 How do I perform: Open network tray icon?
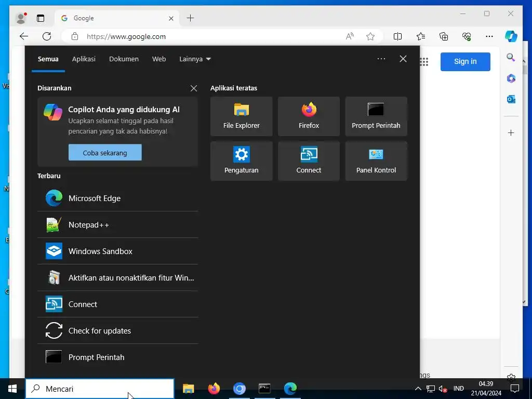click(431, 389)
